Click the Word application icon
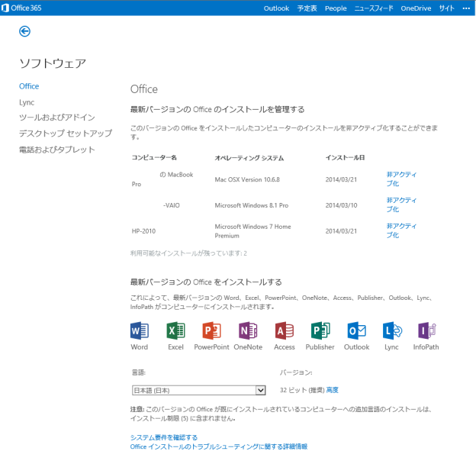The height and width of the screenshot is (464, 476). pyautogui.click(x=140, y=330)
